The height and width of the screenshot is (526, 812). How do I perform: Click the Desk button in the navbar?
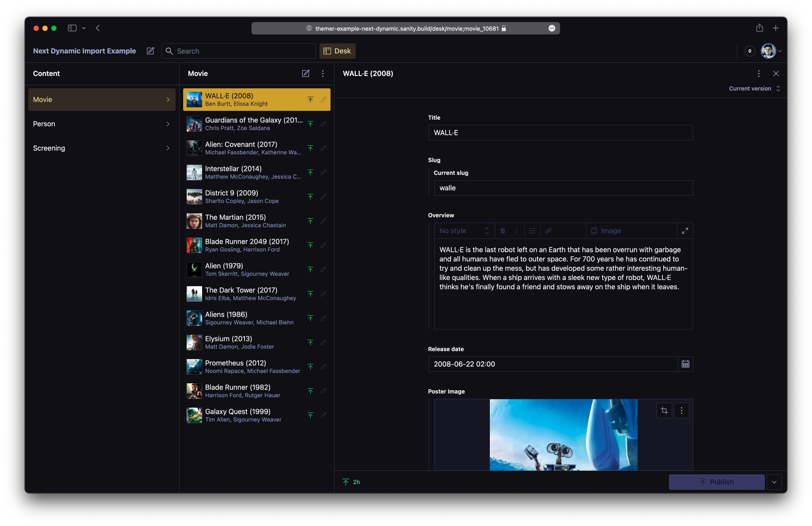point(337,51)
